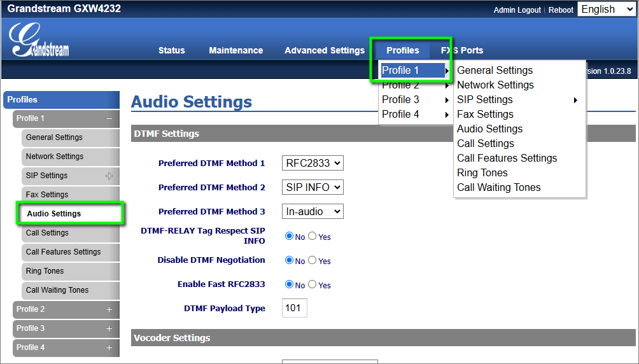Viewport: 639px width, 364px height.
Task: Select Call Waiting Tones in the submenu
Action: point(499,188)
